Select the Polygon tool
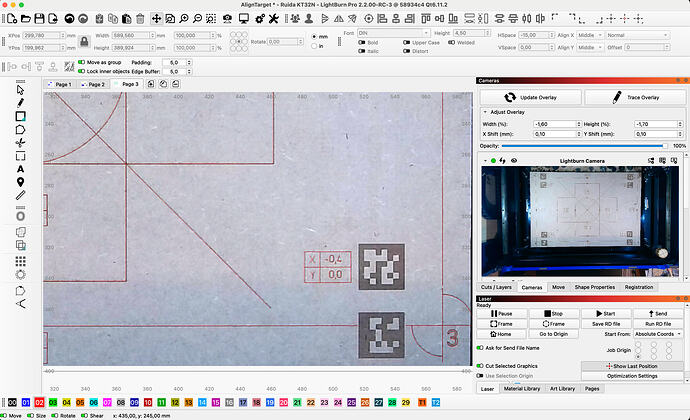This screenshot has width=690, height=420. (20, 129)
